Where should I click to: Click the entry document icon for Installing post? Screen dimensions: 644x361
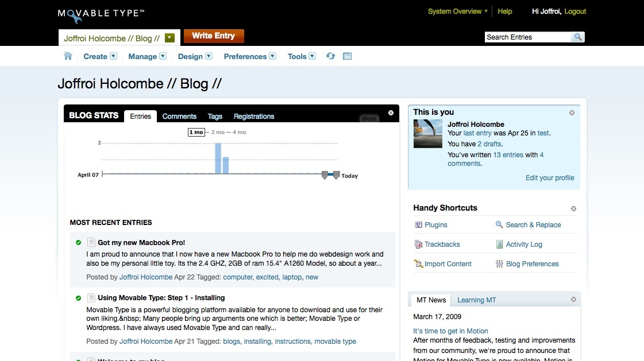pos(91,298)
